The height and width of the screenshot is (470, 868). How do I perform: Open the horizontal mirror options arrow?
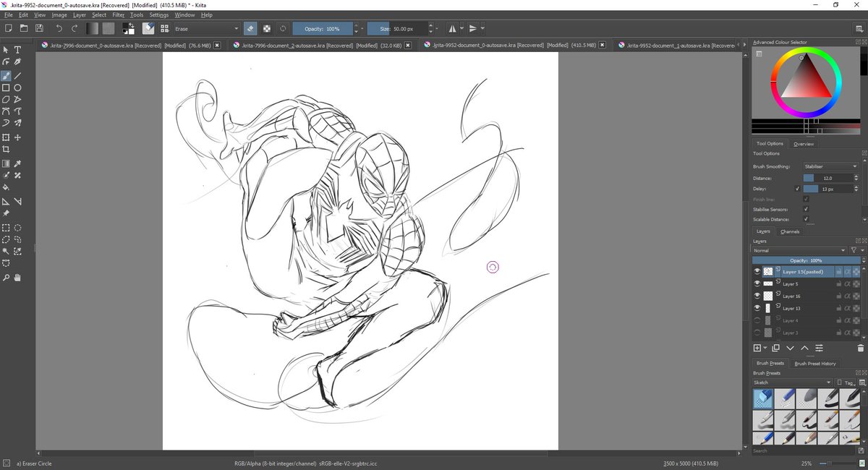pos(462,28)
